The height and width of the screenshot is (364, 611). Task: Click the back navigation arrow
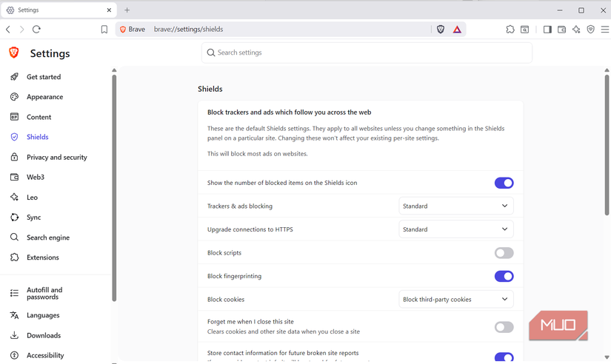(8, 29)
